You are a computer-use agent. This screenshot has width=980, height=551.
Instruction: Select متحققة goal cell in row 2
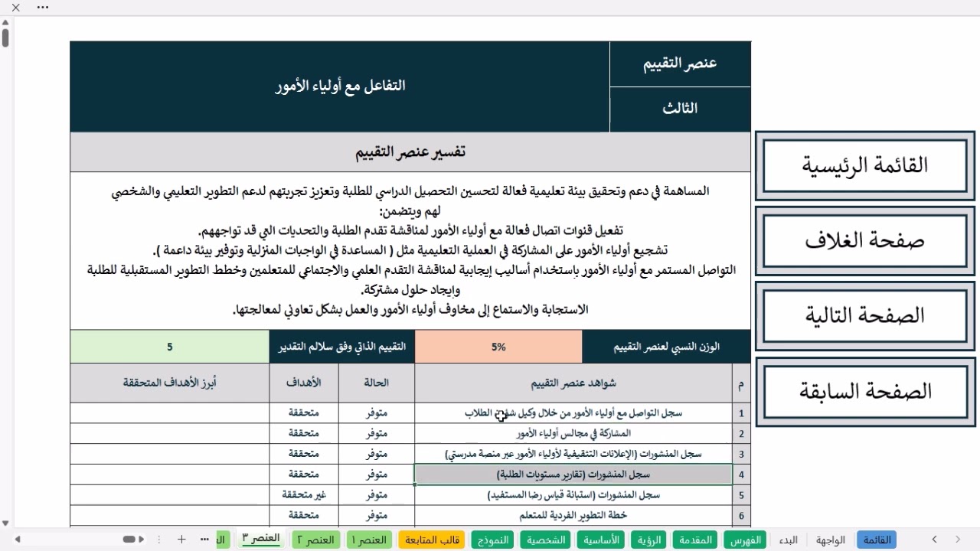coord(304,434)
